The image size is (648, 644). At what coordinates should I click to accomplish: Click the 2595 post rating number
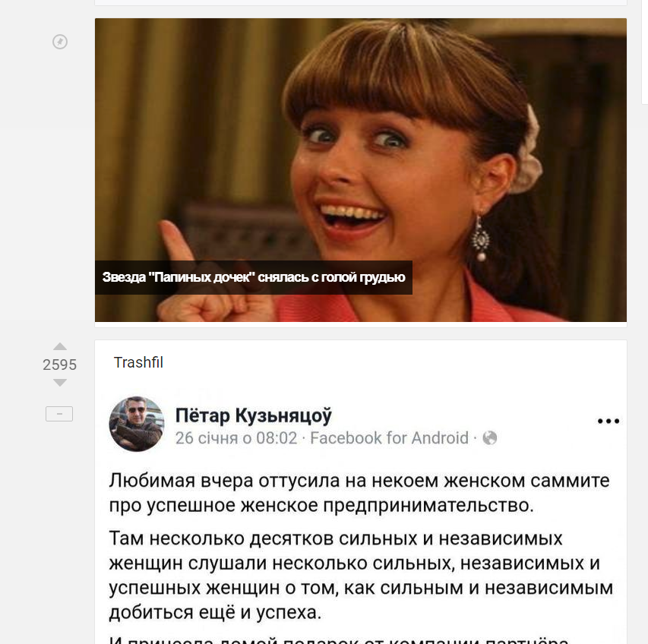coord(60,365)
